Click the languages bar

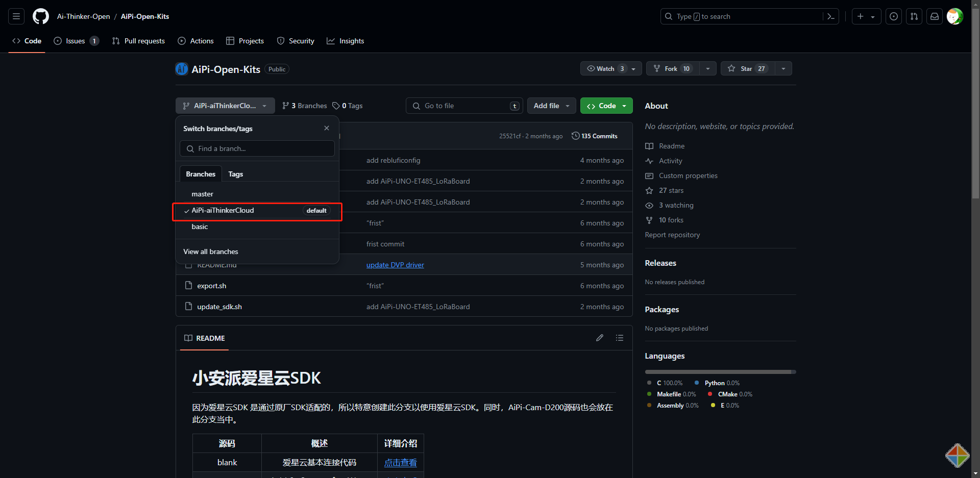[721, 372]
